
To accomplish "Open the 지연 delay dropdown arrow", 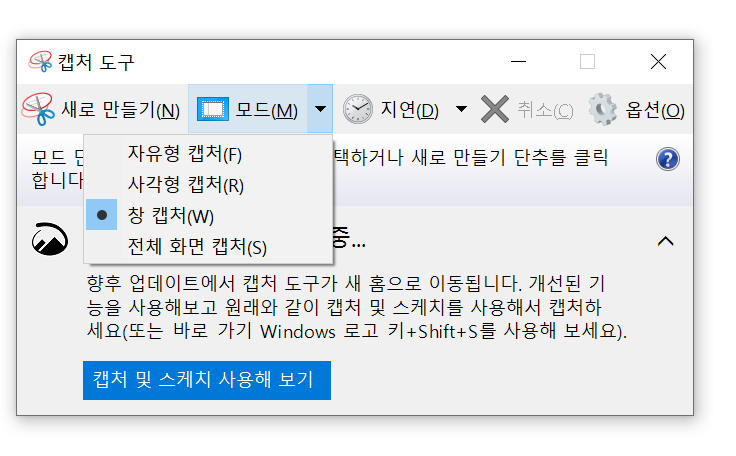I will (x=461, y=109).
